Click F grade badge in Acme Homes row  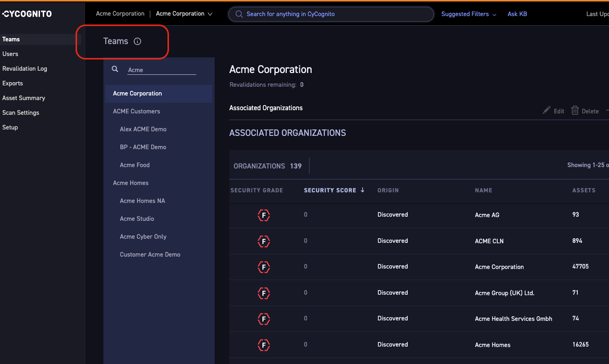pos(264,345)
